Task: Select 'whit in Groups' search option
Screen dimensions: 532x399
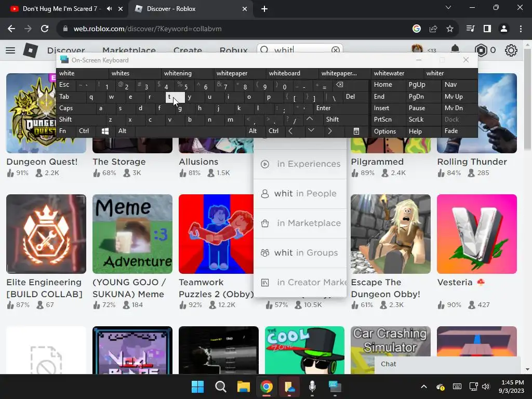Action: [x=300, y=253]
